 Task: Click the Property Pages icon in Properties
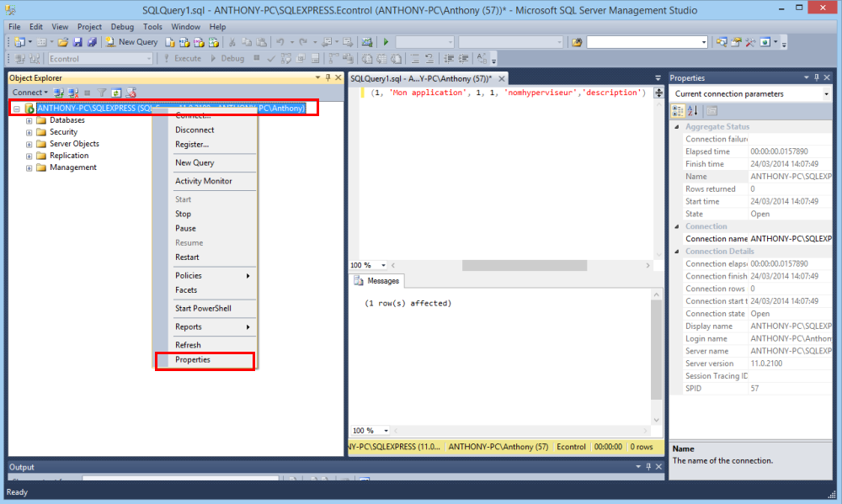(x=712, y=110)
